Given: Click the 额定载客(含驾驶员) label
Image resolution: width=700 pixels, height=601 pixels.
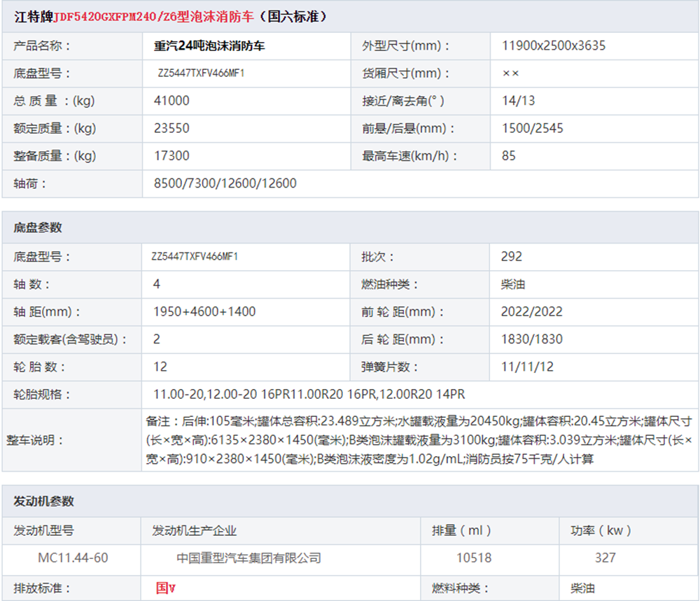Looking at the screenshot, I should point(70,339).
